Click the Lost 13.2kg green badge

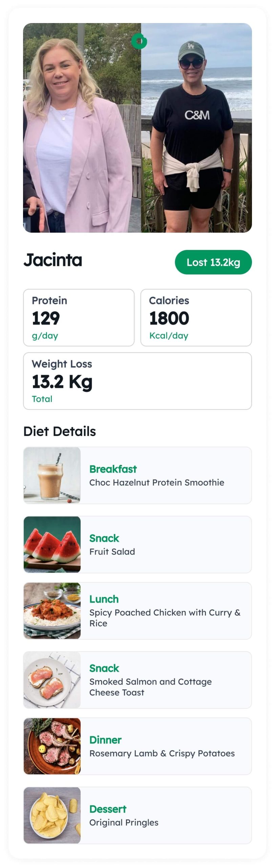(x=213, y=262)
